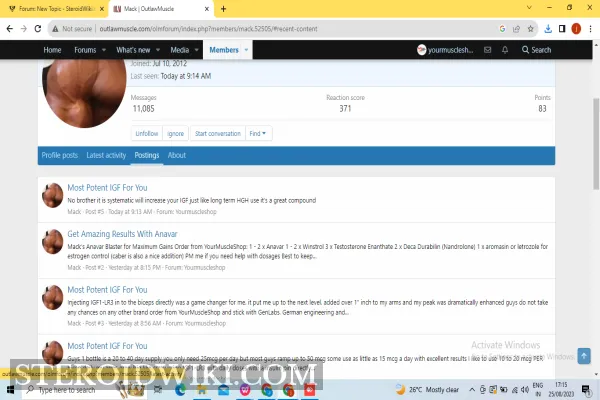The image size is (600, 400).
Task: Open File Explorer from the taskbar
Action: pyautogui.click(x=202, y=390)
